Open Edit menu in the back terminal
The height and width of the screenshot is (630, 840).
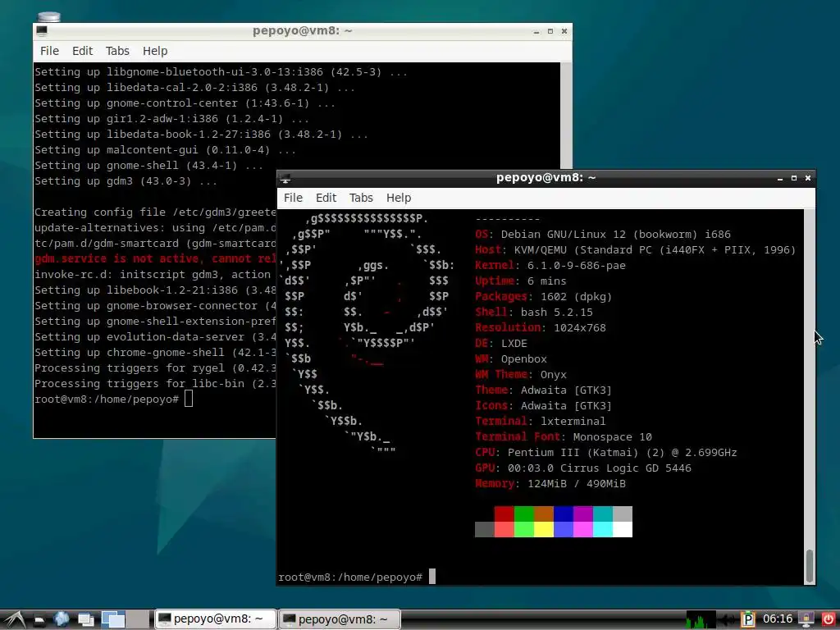(83, 51)
